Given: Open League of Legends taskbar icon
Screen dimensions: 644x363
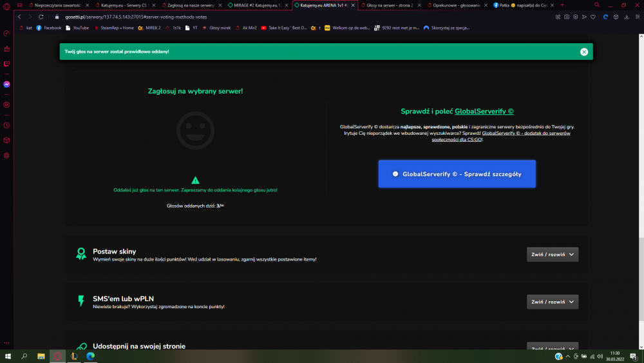Looking at the screenshot, I should click(74, 356).
